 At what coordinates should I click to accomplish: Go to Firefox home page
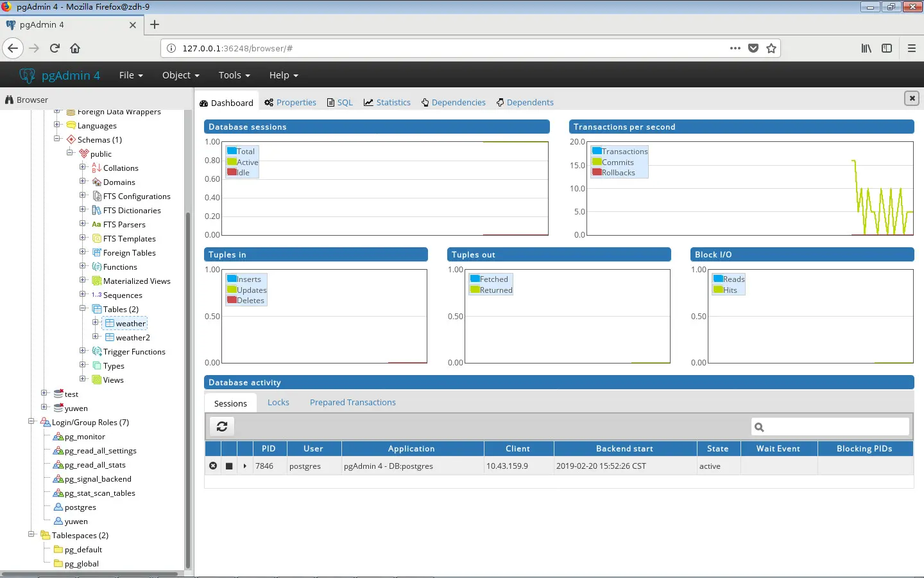pyautogui.click(x=75, y=48)
